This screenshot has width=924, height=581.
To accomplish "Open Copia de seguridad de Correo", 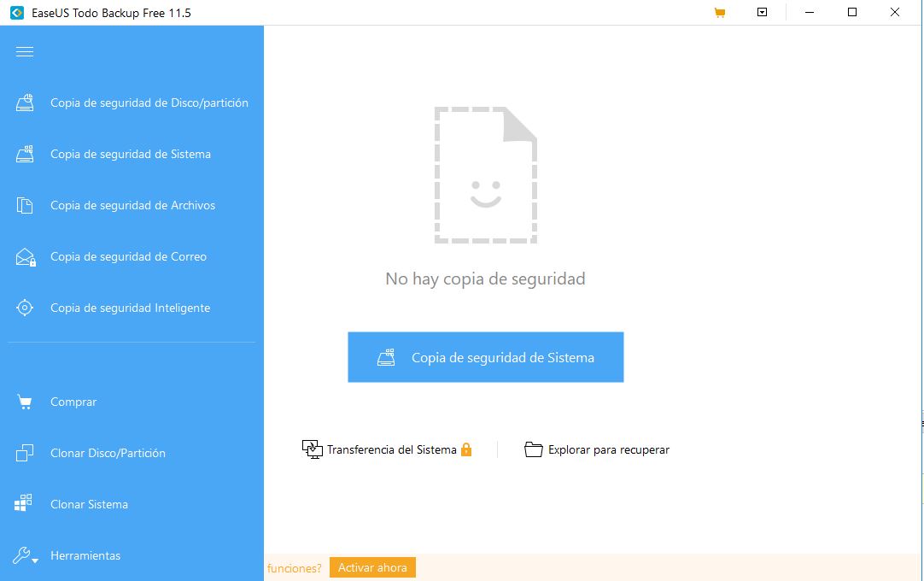I will point(128,257).
